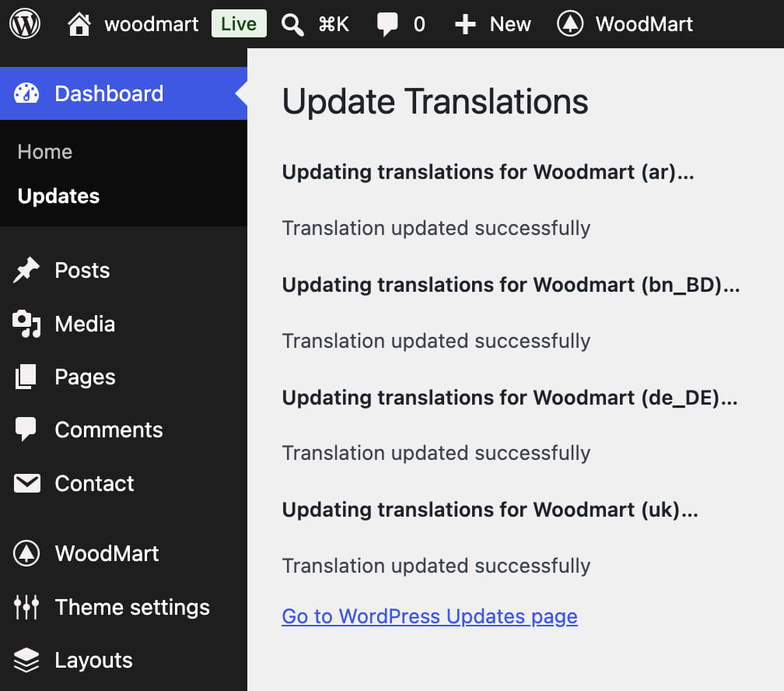
Task: Click the Pages documents icon
Action: [26, 377]
